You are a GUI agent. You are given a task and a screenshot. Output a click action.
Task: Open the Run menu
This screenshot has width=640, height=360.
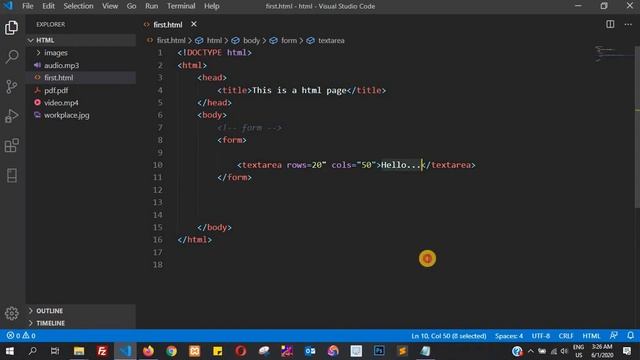(x=151, y=6)
